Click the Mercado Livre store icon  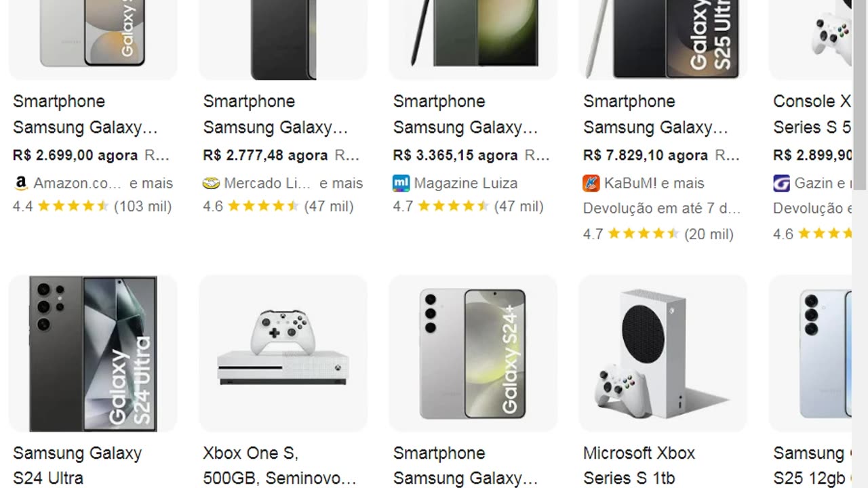click(211, 183)
